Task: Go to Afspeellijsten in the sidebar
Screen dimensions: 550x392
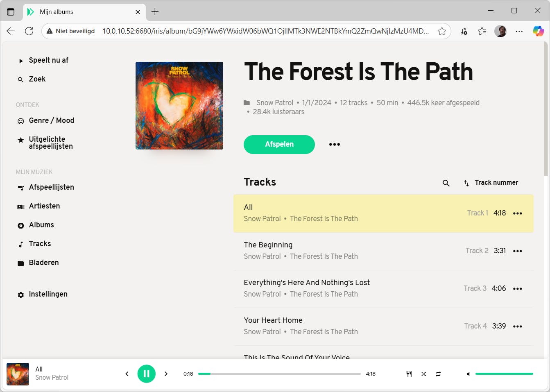Action: 51,187
